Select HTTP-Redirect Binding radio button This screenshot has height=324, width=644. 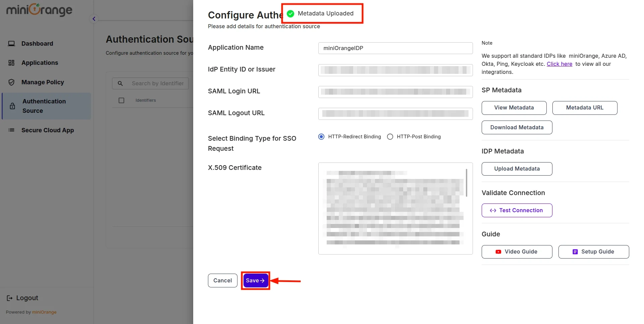[321, 137]
